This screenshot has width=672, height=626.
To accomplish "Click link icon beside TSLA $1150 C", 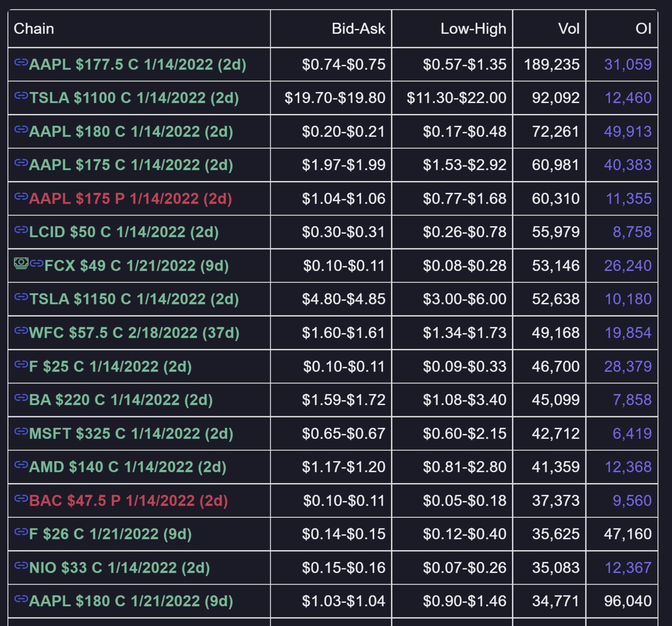I will point(21,297).
